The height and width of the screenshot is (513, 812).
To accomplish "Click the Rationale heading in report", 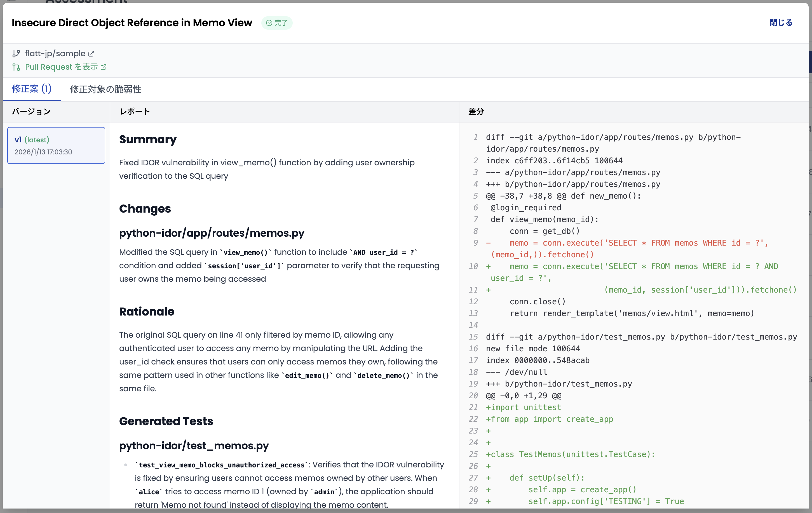I will pos(147,311).
